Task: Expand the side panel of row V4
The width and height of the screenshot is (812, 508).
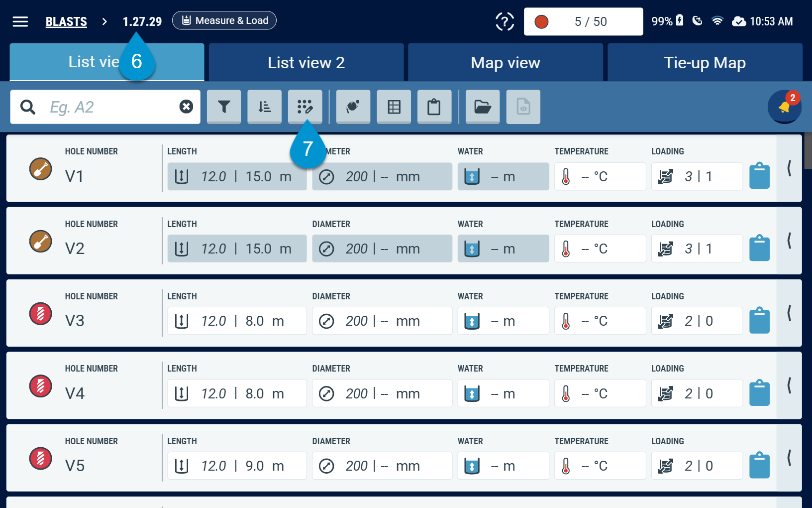Action: click(x=789, y=385)
